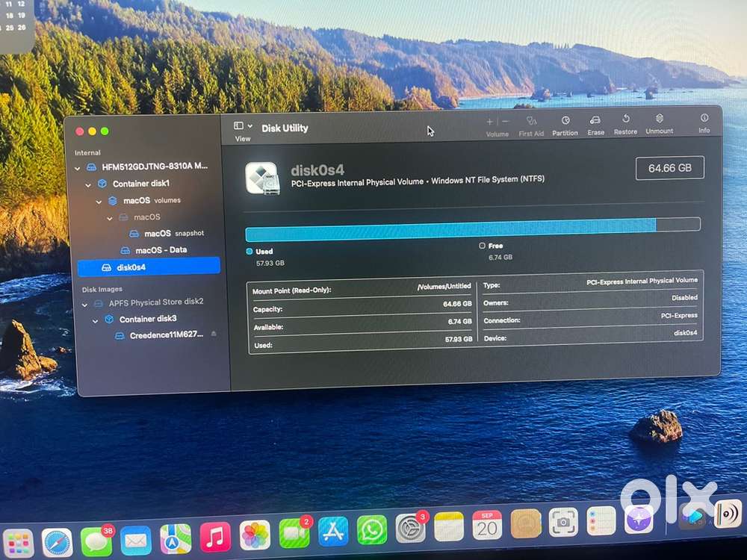Open Music from the Dock
Screen dimensions: 747x560
(x=215, y=537)
